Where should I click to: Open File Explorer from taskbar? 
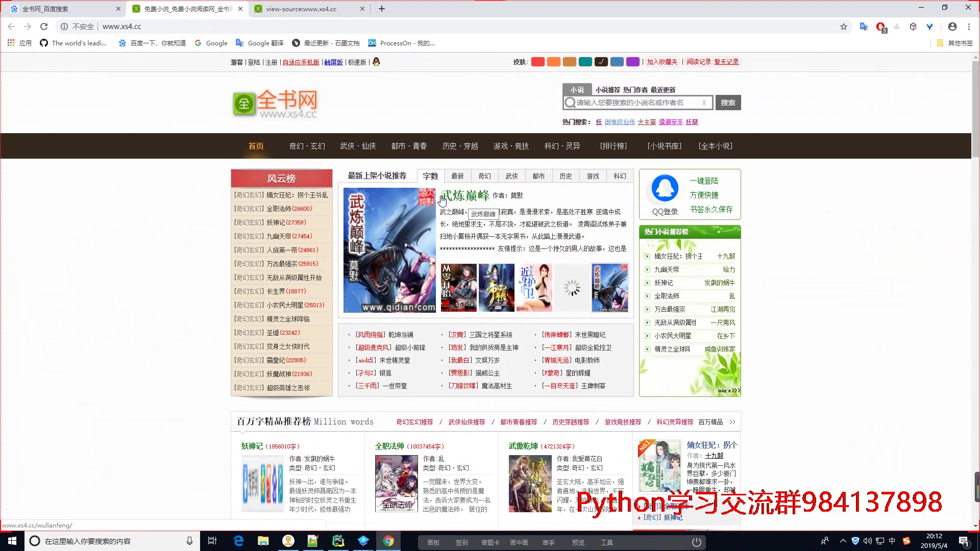click(263, 541)
